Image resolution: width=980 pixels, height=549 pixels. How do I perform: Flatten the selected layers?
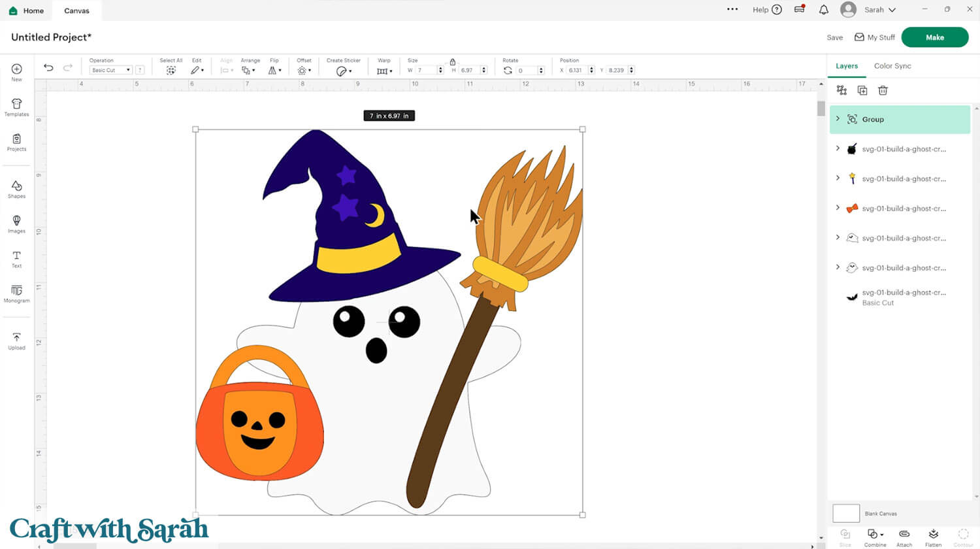click(933, 535)
